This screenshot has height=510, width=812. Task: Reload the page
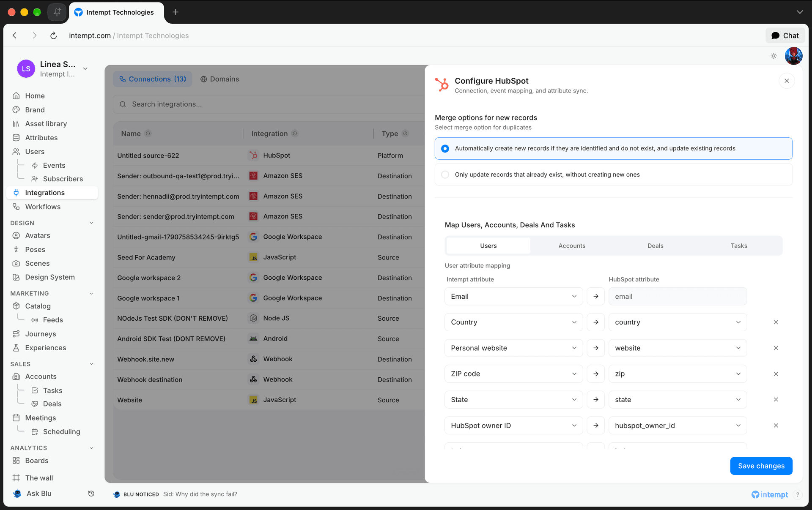point(53,35)
